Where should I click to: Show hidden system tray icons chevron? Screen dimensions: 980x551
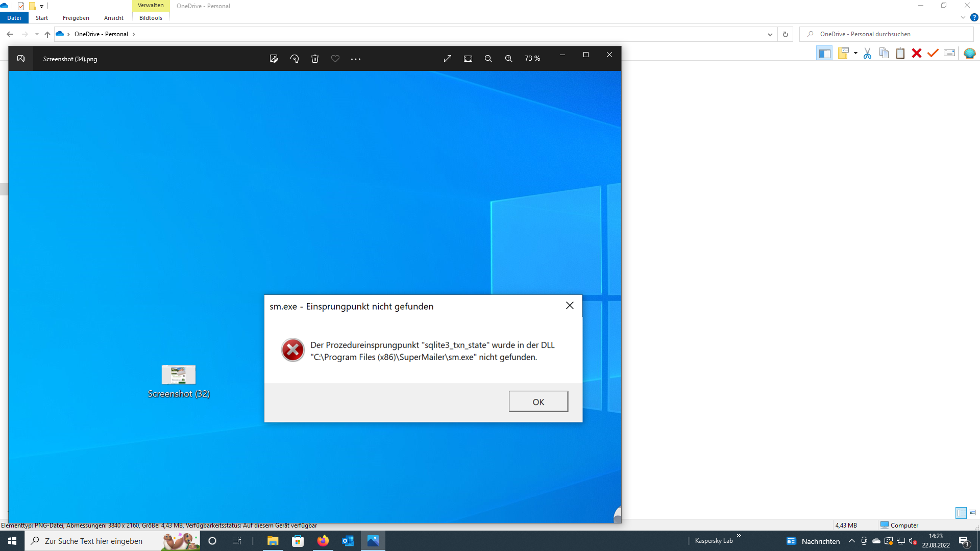[852, 541]
